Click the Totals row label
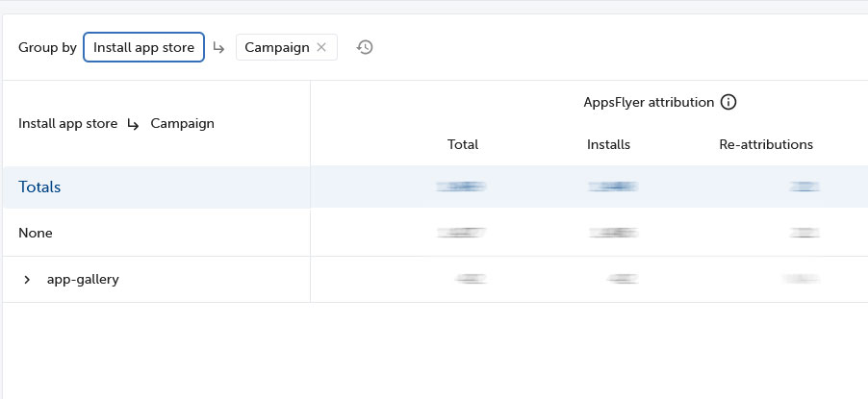 [39, 187]
